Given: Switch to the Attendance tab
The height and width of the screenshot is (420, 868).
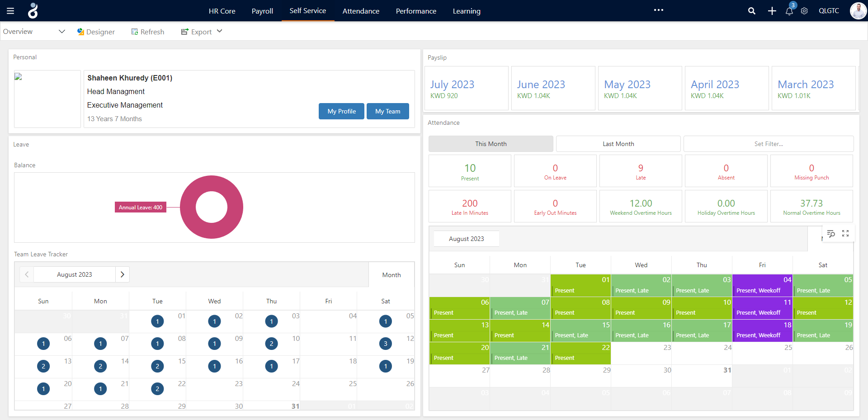Looking at the screenshot, I should (x=361, y=11).
